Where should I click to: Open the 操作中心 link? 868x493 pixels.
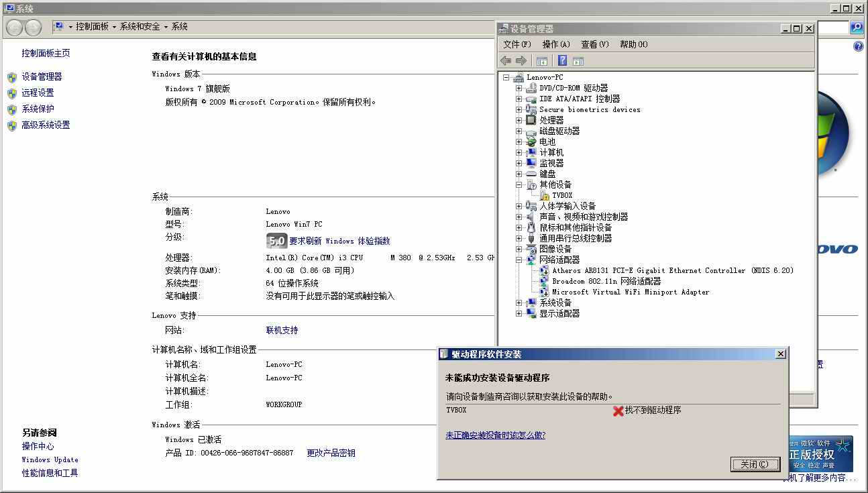38,446
